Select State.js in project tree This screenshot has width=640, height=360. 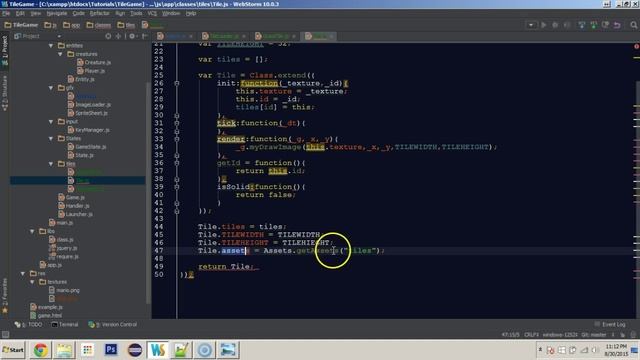coord(80,155)
